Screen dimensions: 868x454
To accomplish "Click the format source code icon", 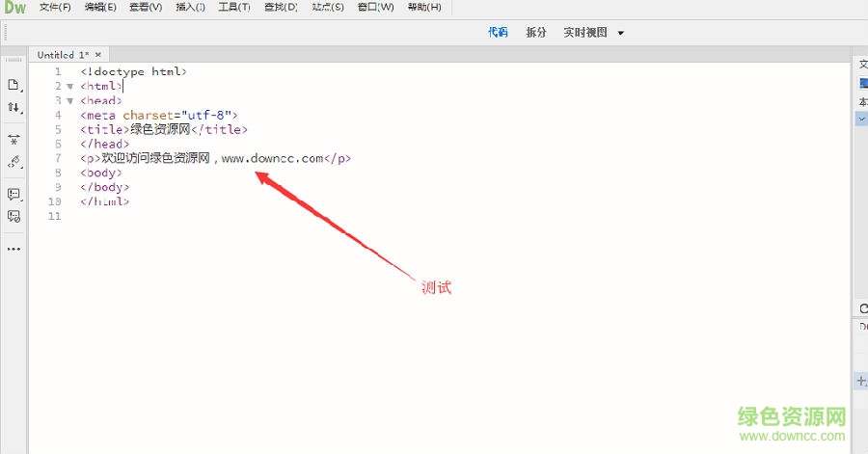I will (x=14, y=162).
